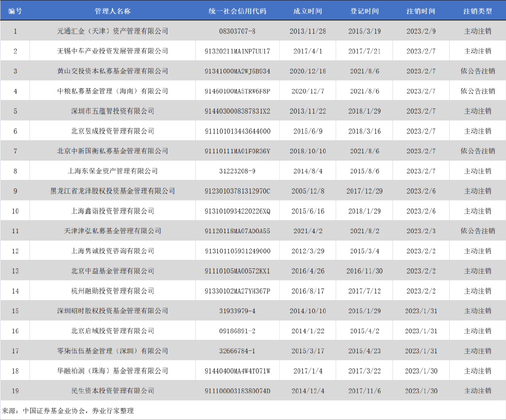Screen dimensions: 506x420
Task: Click credit code 91230103781312970C
Action: [237, 191]
